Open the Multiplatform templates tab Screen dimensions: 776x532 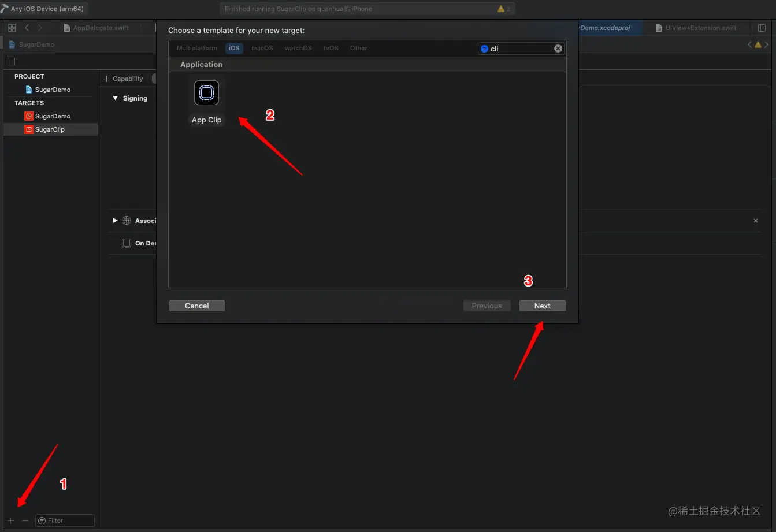pyautogui.click(x=197, y=48)
